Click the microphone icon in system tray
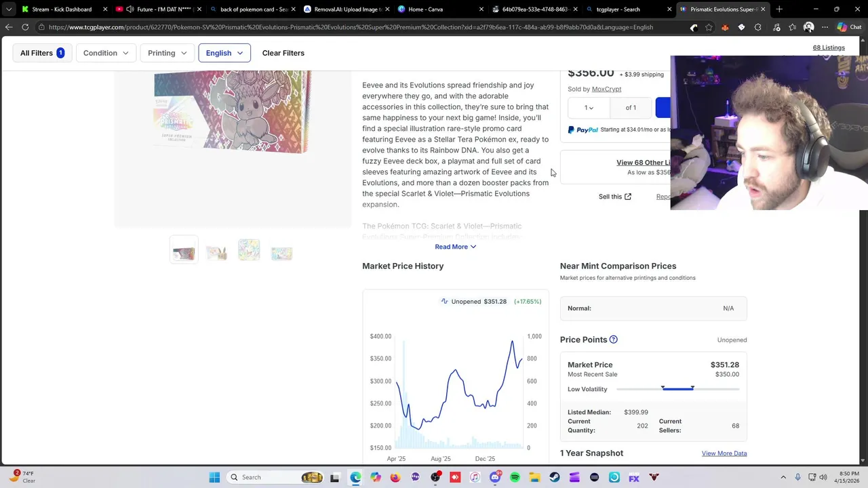Viewport: 868px width, 488px height. click(x=797, y=477)
